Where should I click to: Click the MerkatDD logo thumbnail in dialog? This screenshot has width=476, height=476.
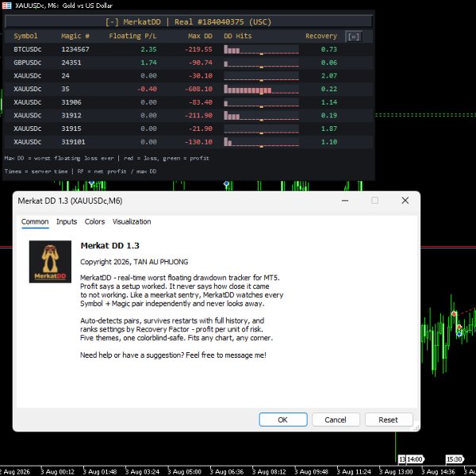click(x=50, y=262)
